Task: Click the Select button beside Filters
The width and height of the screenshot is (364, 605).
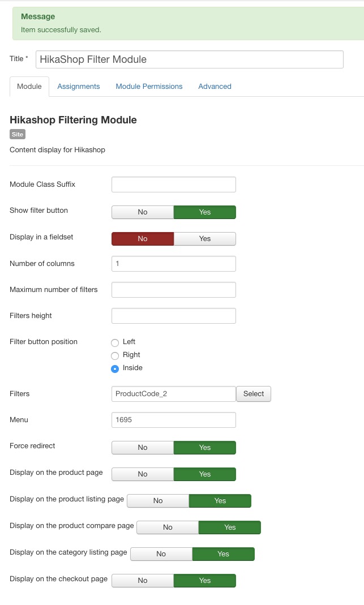Action: tap(253, 394)
